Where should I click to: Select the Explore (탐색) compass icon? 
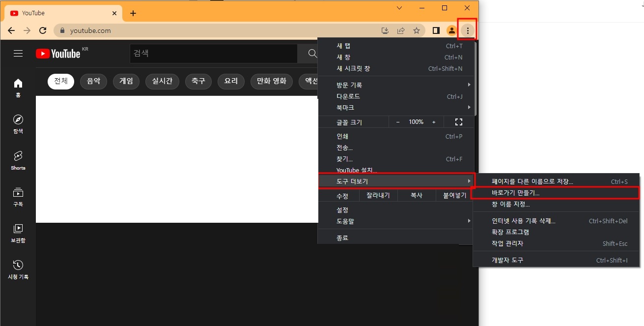[18, 120]
